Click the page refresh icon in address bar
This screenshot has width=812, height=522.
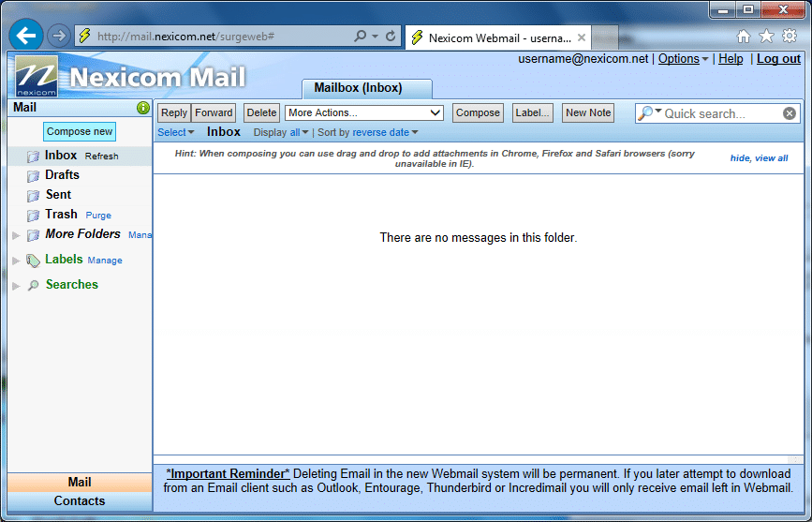(x=391, y=36)
